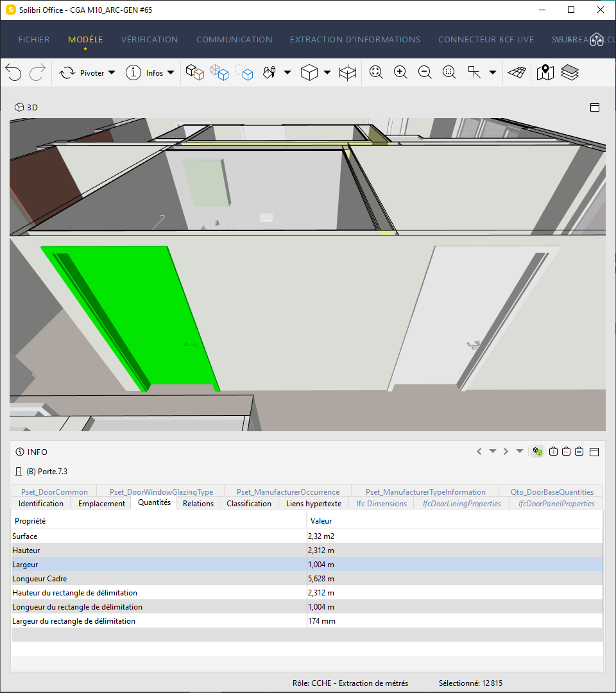Click the selection basket equals icon

click(x=579, y=451)
